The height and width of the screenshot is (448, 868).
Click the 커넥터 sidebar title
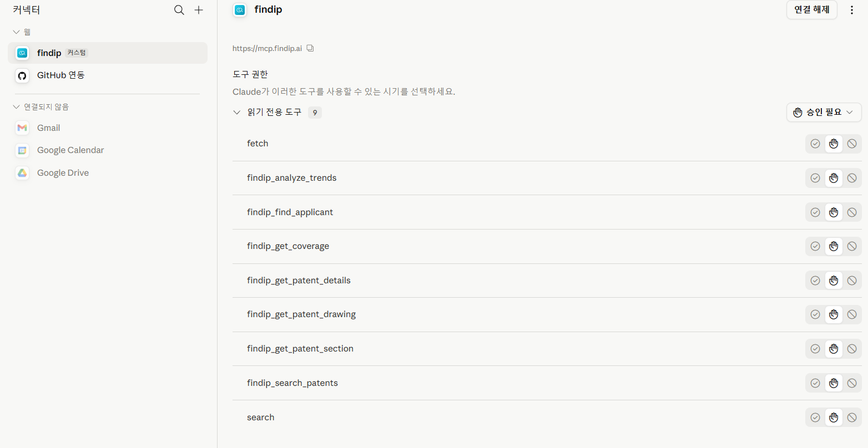click(27, 10)
